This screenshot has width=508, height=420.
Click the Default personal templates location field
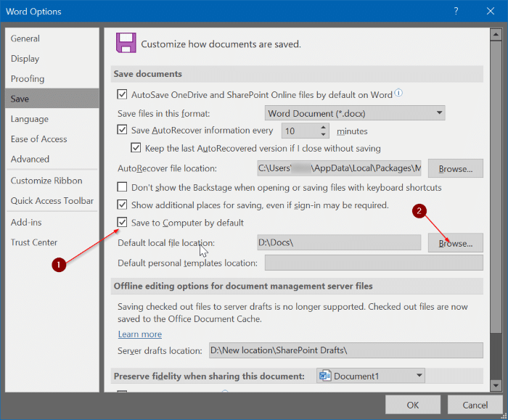point(374,263)
